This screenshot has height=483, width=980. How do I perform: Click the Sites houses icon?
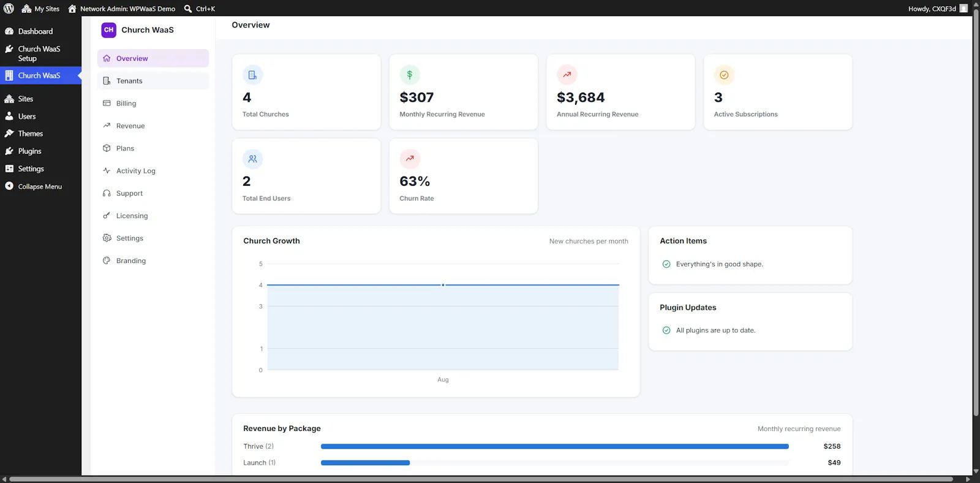pyautogui.click(x=9, y=99)
